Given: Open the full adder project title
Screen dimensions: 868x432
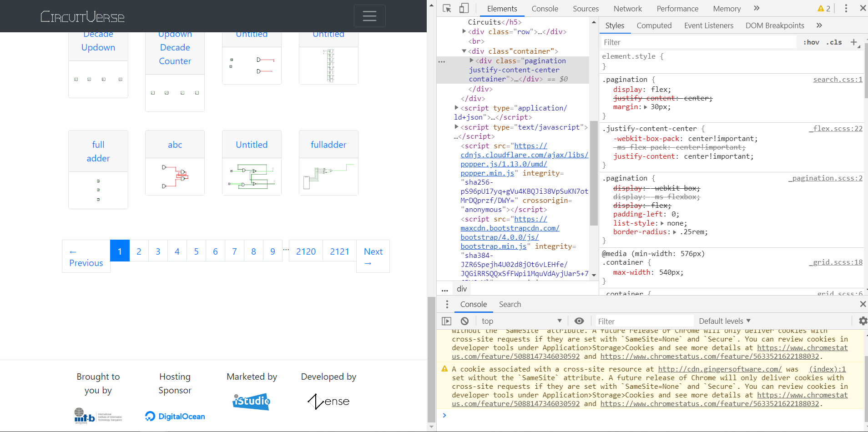Looking at the screenshot, I should pos(98,151).
